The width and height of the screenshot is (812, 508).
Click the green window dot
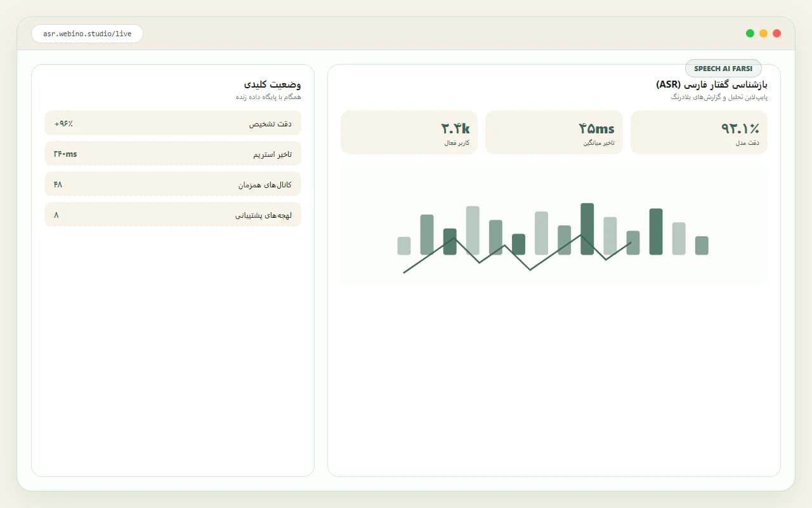coord(750,33)
